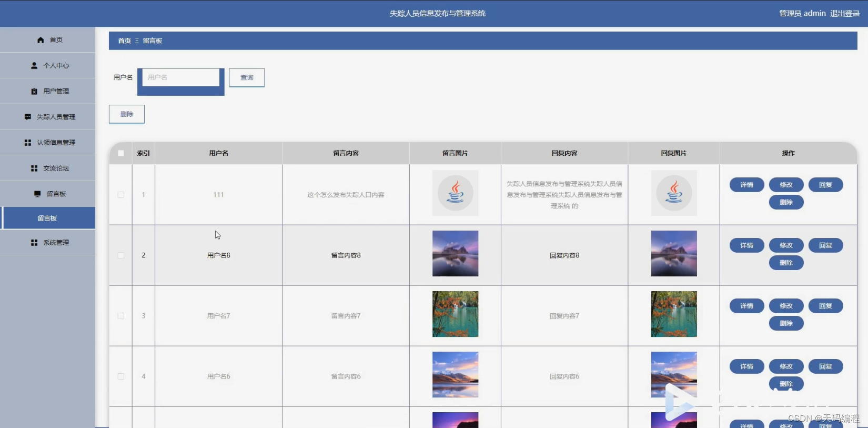Open 个人中心 menu item

click(47, 66)
